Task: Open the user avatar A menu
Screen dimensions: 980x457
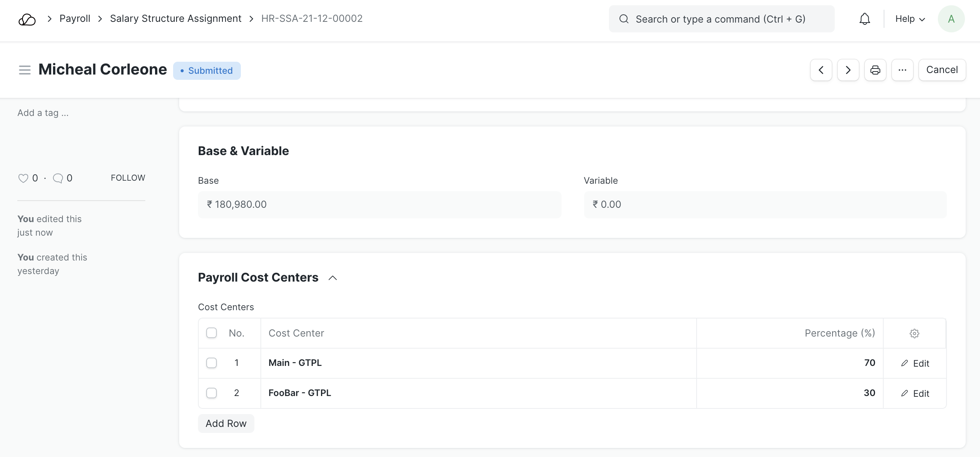Action: pyautogui.click(x=951, y=19)
